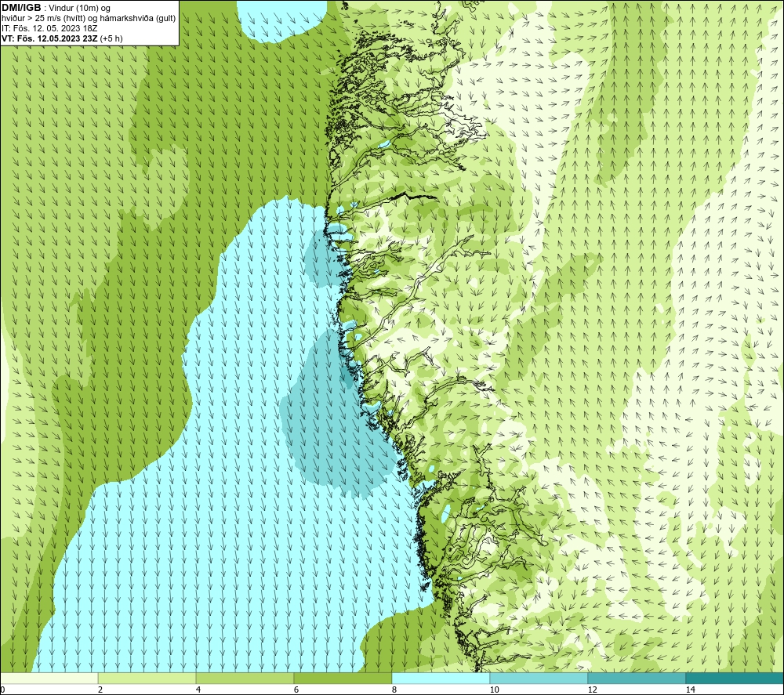Screen dimensions: 784x695
Task: Click the scale label 8
Action: (394, 690)
